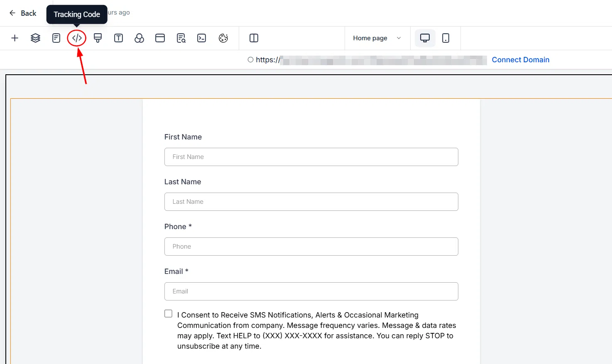
Task: Click the 'Phone *' field label
Action: [x=178, y=227]
